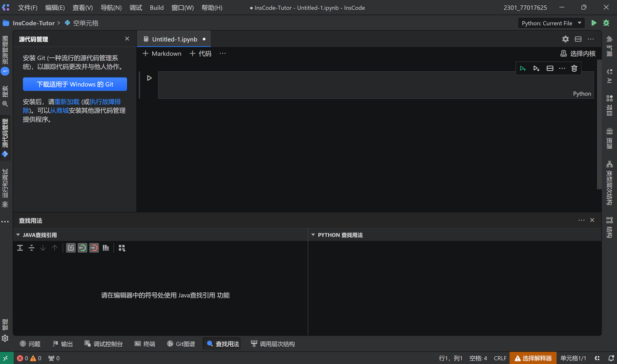Open the settings gear at sidebar bottom

pyautogui.click(x=5, y=338)
